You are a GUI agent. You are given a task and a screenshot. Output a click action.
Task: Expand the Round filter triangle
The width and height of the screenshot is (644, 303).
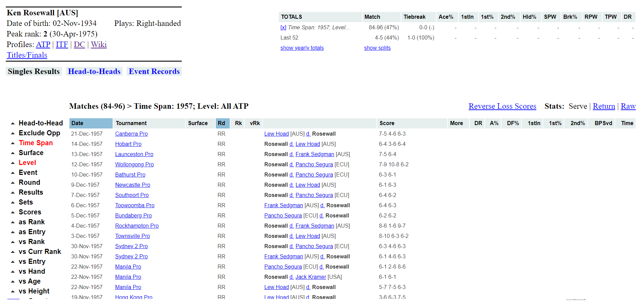[13, 183]
